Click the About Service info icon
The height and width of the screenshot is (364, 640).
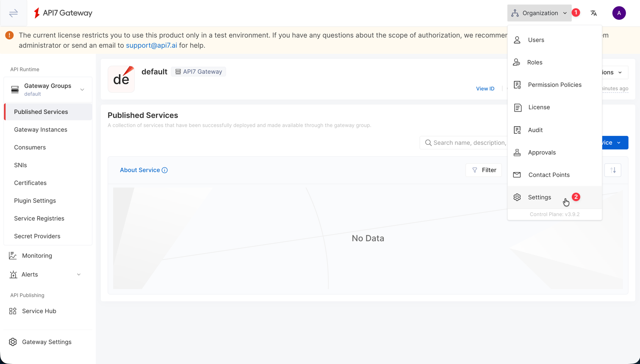(x=165, y=170)
